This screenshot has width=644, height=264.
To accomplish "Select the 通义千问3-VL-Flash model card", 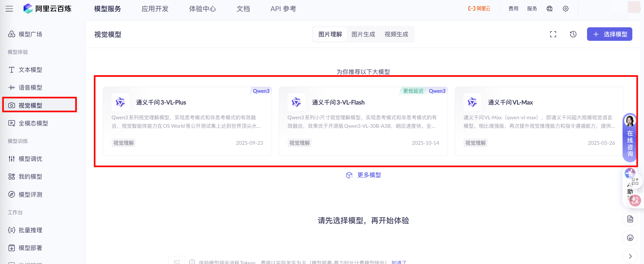I will coord(363,121).
